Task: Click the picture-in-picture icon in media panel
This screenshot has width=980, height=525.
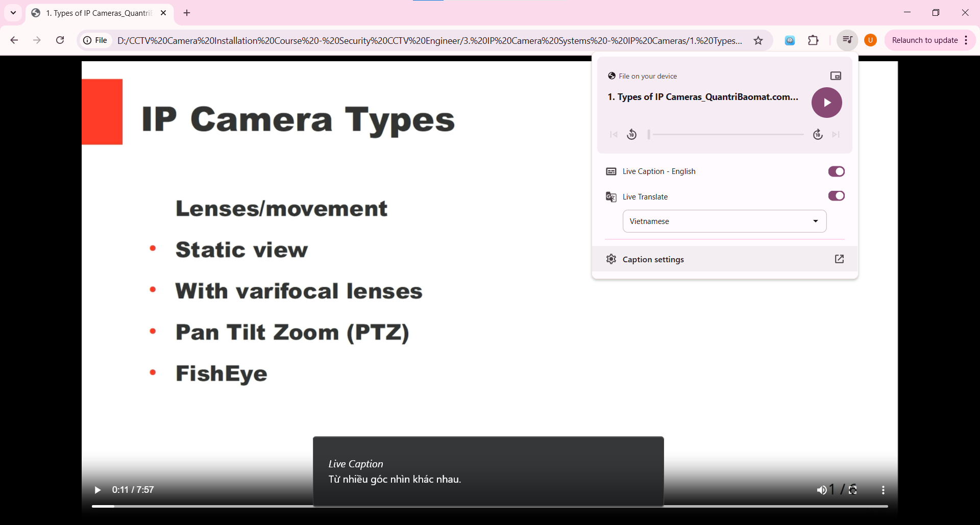Action: point(836,76)
